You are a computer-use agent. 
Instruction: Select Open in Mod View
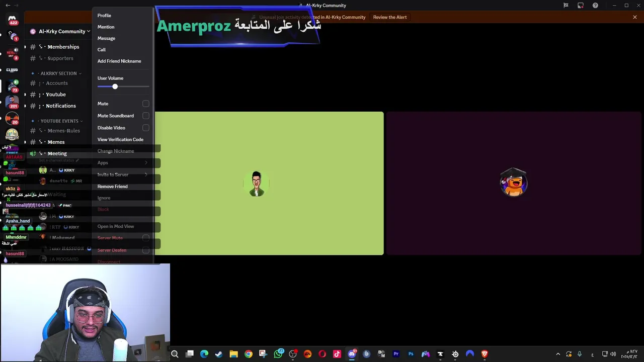point(116,227)
